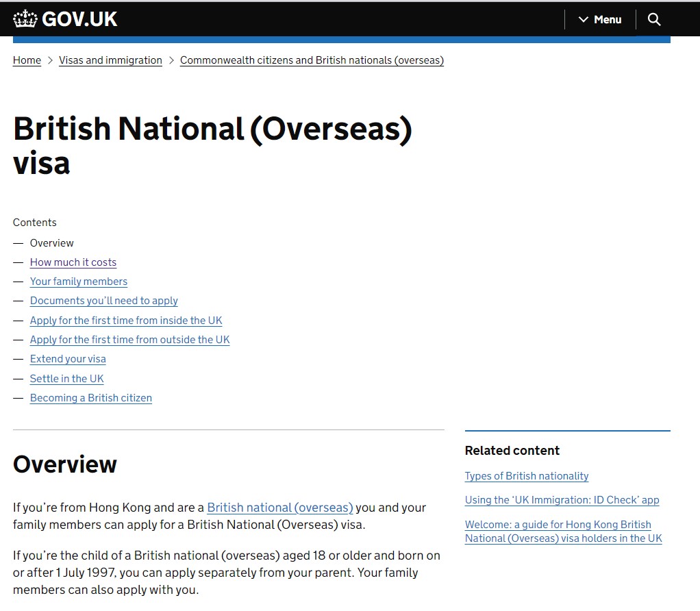Open Types of British nationality link
Image resolution: width=700 pixels, height=611 pixels.
527,476
